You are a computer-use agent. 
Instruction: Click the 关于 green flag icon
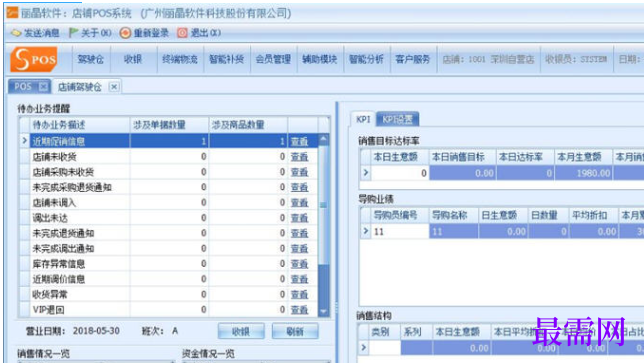pyautogui.click(x=74, y=32)
